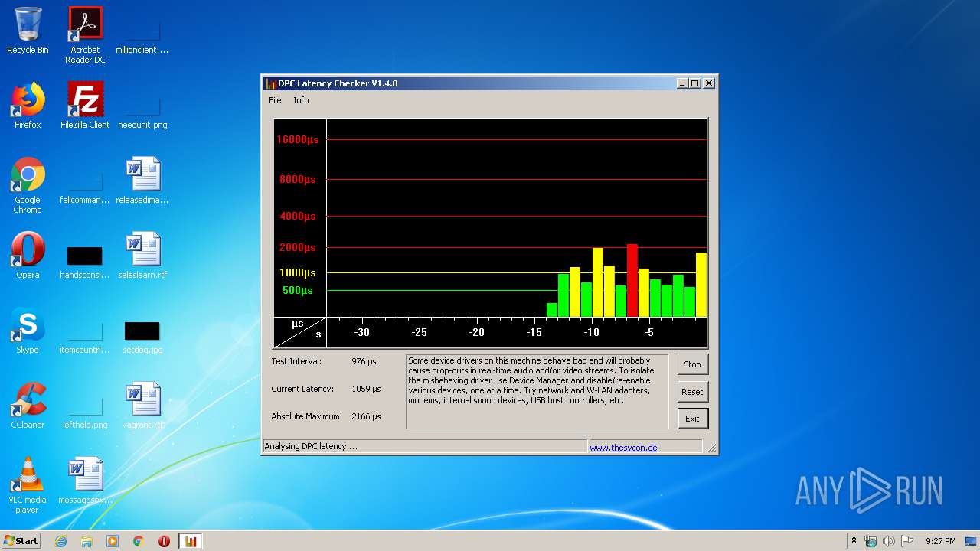Click the Windows Start button
Viewport: 980px width, 551px height.
coord(21,541)
